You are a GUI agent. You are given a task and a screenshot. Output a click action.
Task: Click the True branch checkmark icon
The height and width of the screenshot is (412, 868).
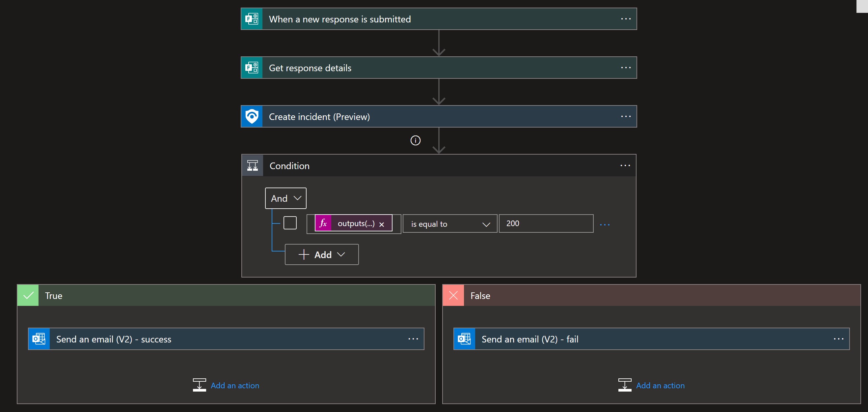coord(29,295)
